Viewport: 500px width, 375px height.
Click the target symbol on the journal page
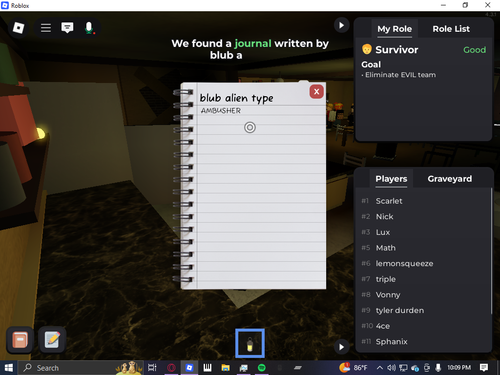tap(250, 127)
